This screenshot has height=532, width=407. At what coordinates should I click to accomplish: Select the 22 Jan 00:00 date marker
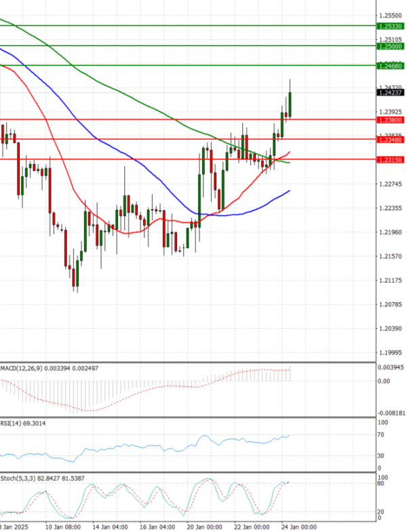[251, 526]
